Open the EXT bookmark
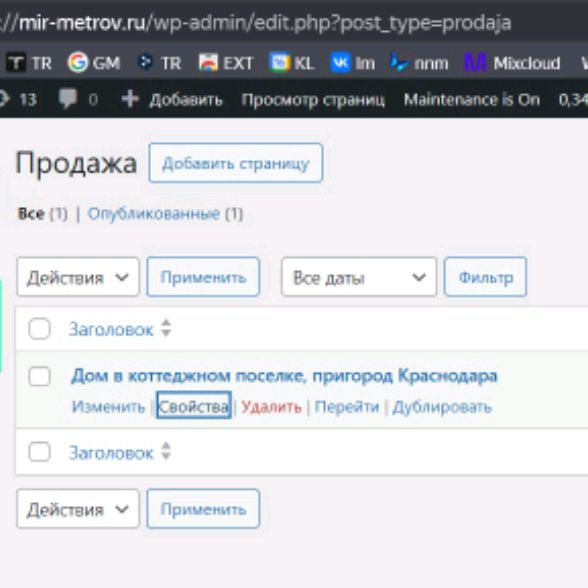 tap(226, 63)
